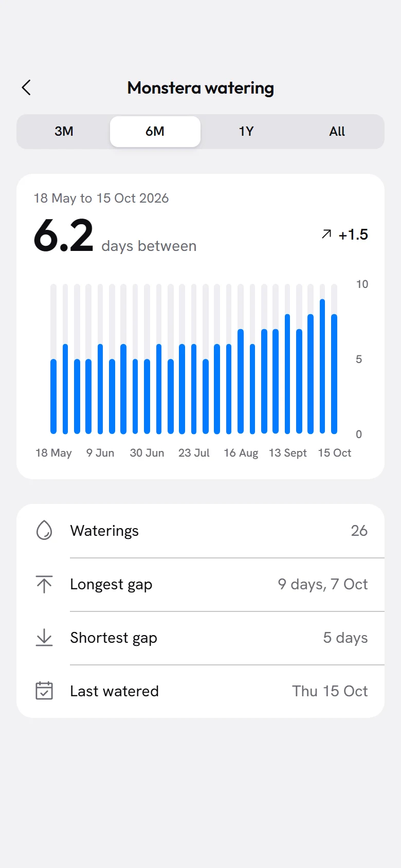The image size is (401, 868).
Task: Tap the trend arrow next to +1.5
Action: [x=326, y=234]
